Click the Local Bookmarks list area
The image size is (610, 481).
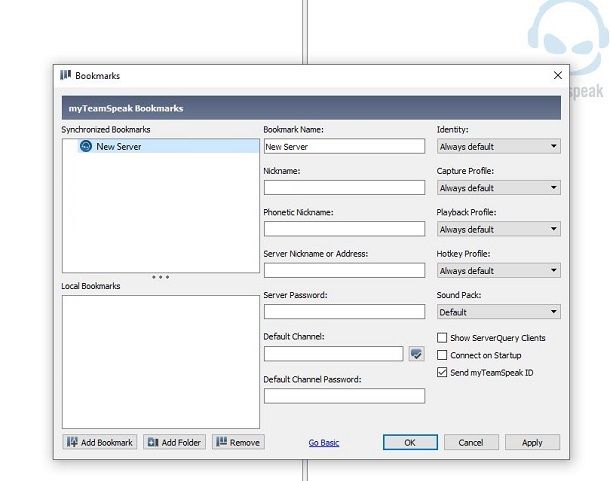coord(161,362)
